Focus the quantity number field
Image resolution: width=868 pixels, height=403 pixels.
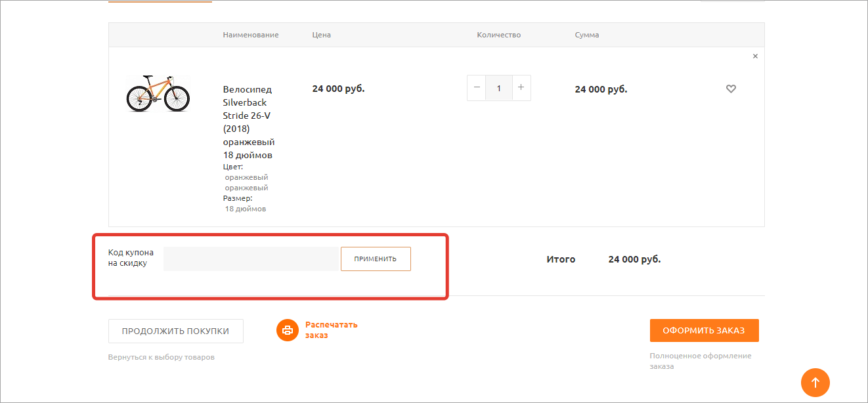pos(499,88)
